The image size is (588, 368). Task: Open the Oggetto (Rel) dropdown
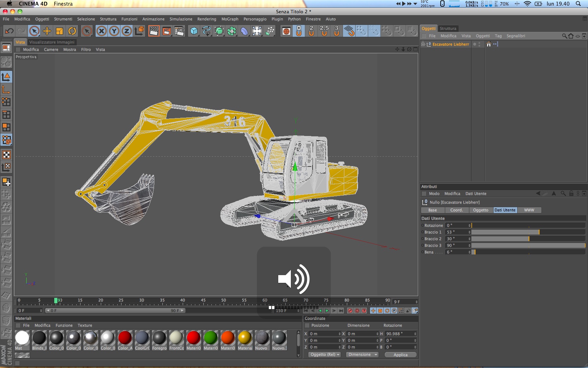tap(325, 355)
